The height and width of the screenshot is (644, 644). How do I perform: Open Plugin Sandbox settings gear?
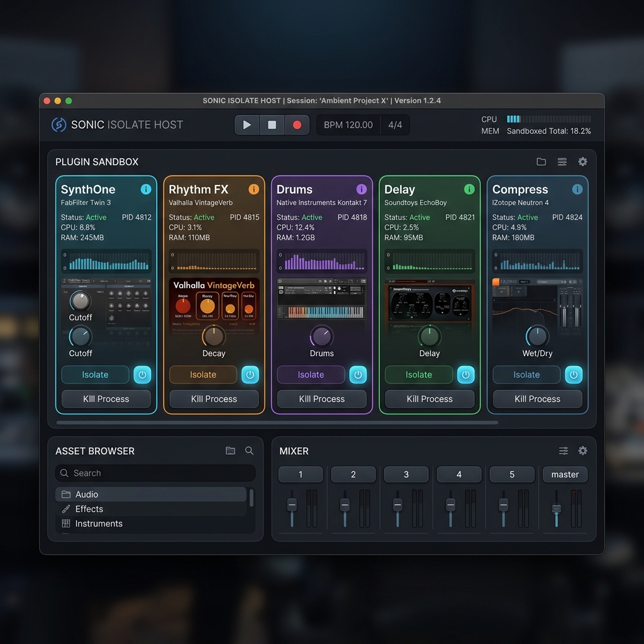coord(583,162)
